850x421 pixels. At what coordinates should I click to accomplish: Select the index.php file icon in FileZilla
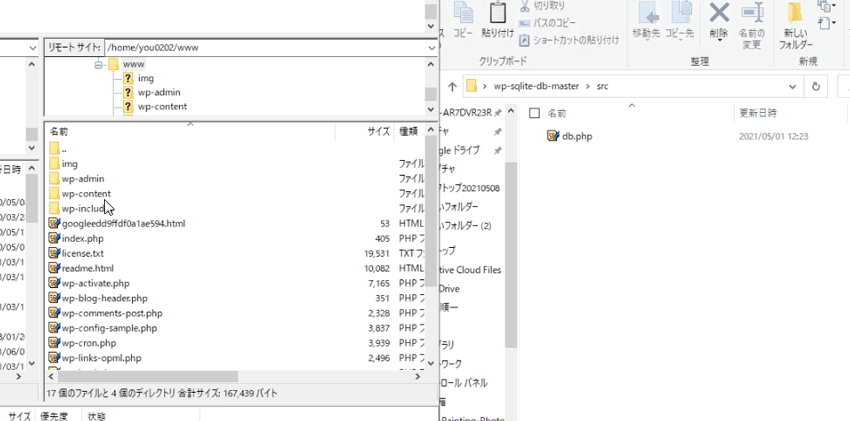(54, 238)
